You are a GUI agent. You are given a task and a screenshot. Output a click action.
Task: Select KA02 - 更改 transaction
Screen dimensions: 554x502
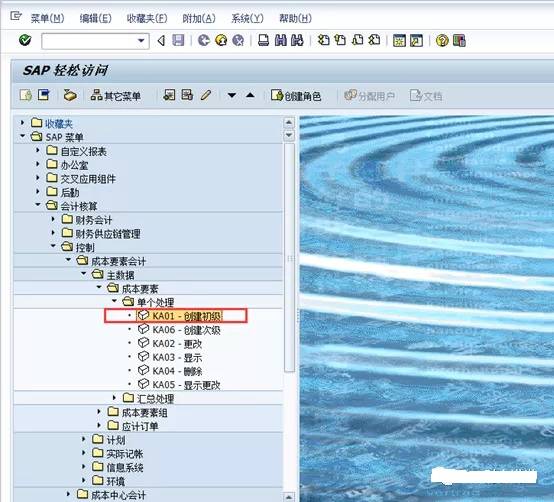(x=170, y=343)
